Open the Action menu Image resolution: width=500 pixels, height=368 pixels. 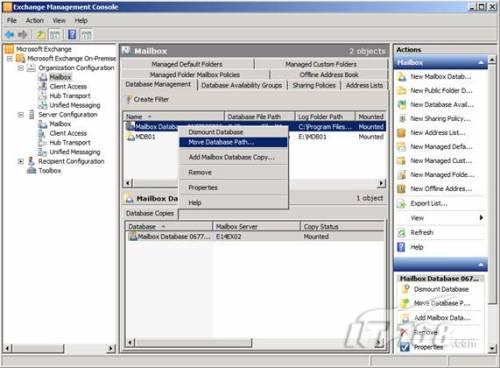coord(35,21)
